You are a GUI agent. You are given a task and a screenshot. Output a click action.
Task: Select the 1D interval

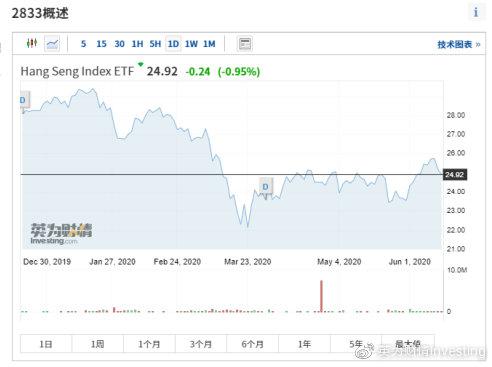click(173, 44)
